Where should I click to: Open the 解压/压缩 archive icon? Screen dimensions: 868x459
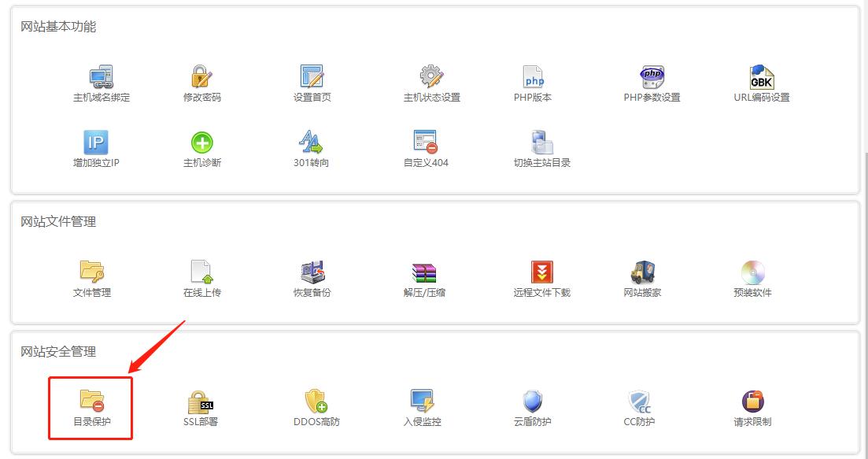tap(424, 272)
